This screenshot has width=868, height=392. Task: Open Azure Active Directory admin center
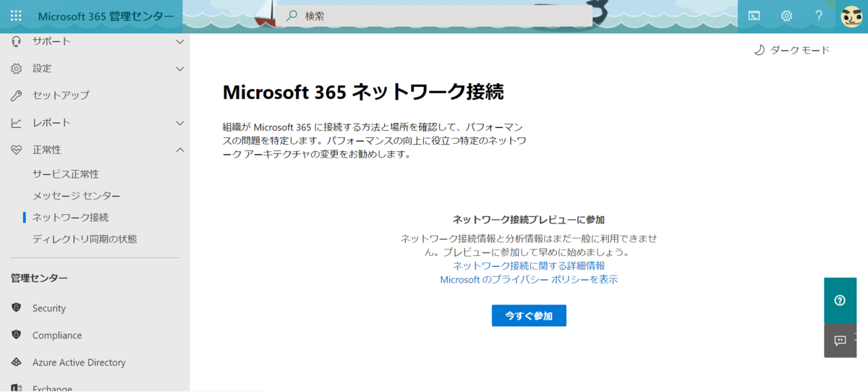click(x=79, y=362)
